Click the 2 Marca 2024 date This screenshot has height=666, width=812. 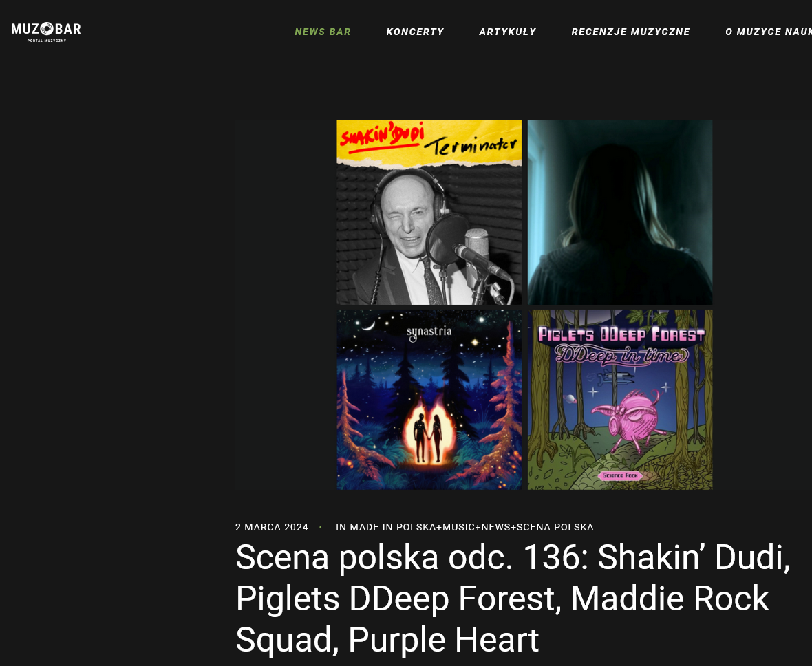point(272,527)
